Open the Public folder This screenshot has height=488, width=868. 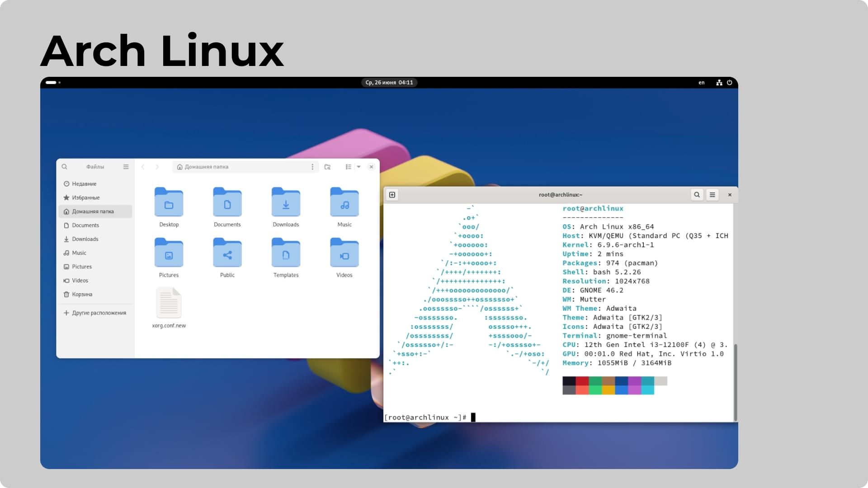point(227,258)
